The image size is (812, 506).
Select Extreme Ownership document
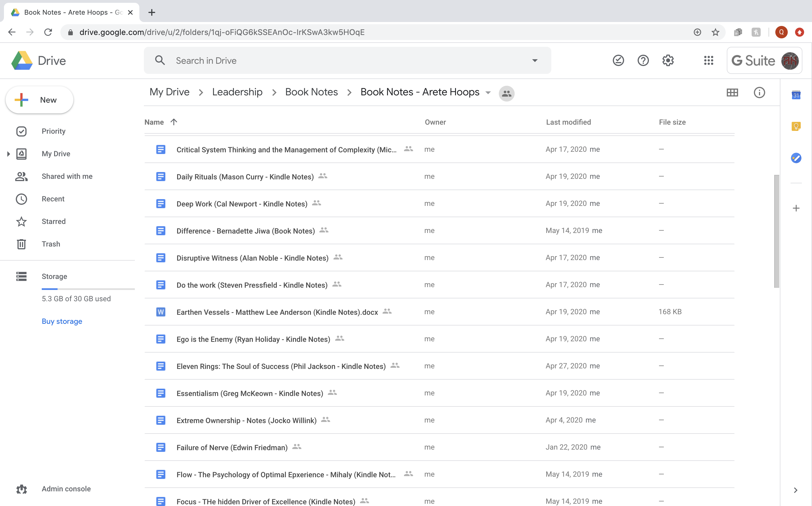[x=439, y=420]
